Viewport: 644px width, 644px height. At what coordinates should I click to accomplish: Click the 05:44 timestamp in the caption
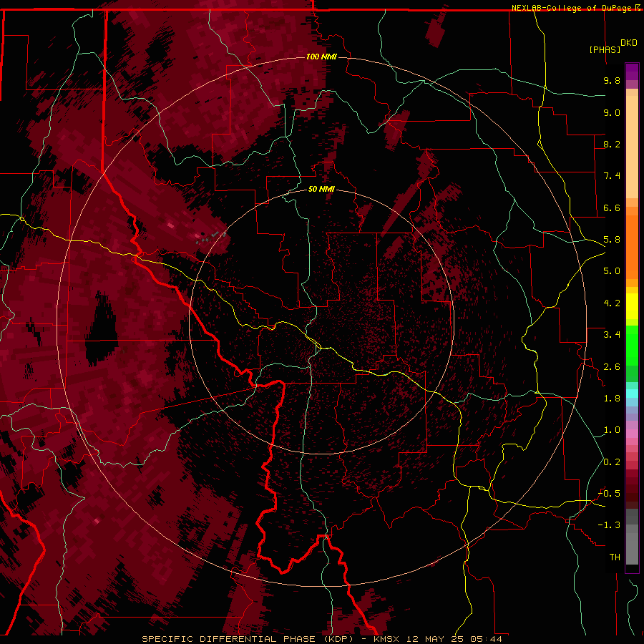[486, 639]
